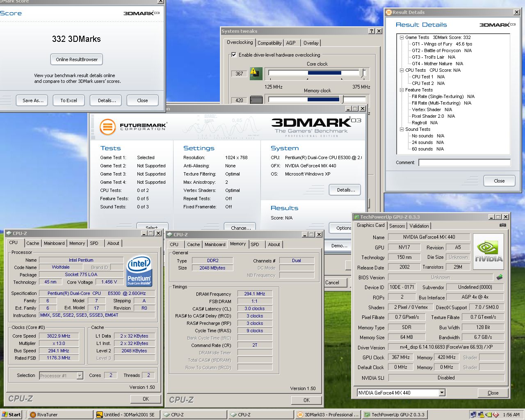The image size is (525, 420).
Task: Collapse the Feature Tests tree node
Action: tap(402, 90)
